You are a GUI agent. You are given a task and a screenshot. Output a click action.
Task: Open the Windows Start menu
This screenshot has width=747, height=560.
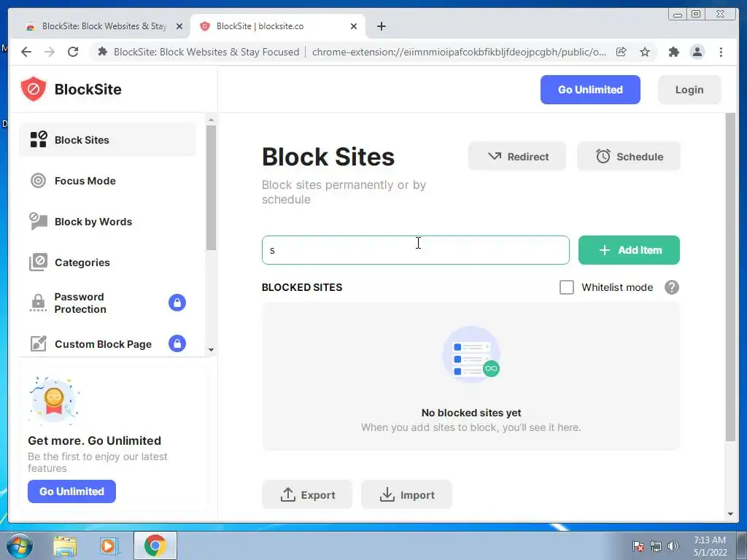click(x=20, y=545)
